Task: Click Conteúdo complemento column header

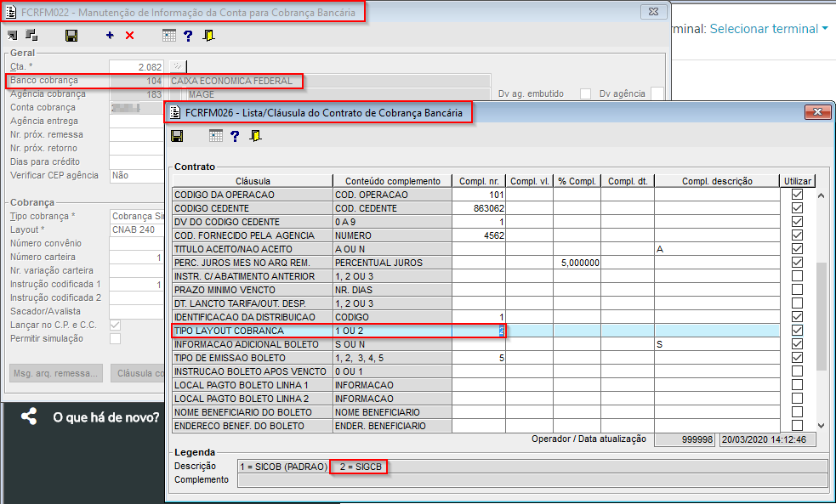Action: [392, 181]
